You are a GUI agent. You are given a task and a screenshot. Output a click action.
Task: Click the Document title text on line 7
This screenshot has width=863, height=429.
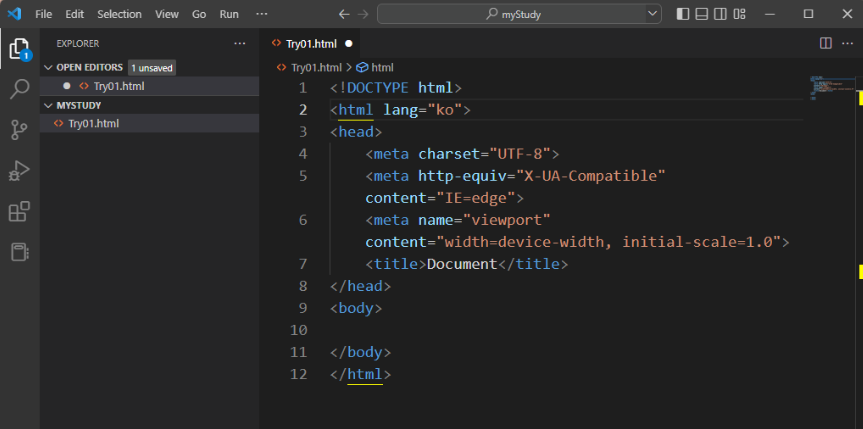462,264
